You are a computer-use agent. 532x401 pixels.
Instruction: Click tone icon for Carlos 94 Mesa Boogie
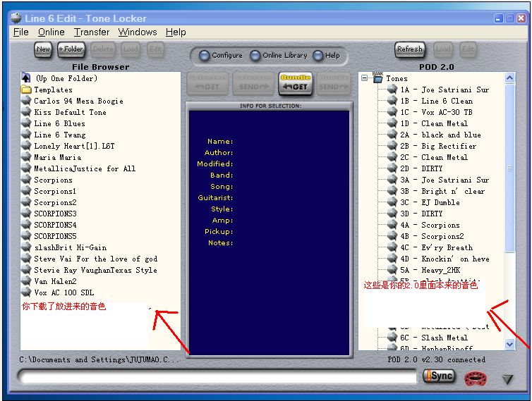(26, 101)
